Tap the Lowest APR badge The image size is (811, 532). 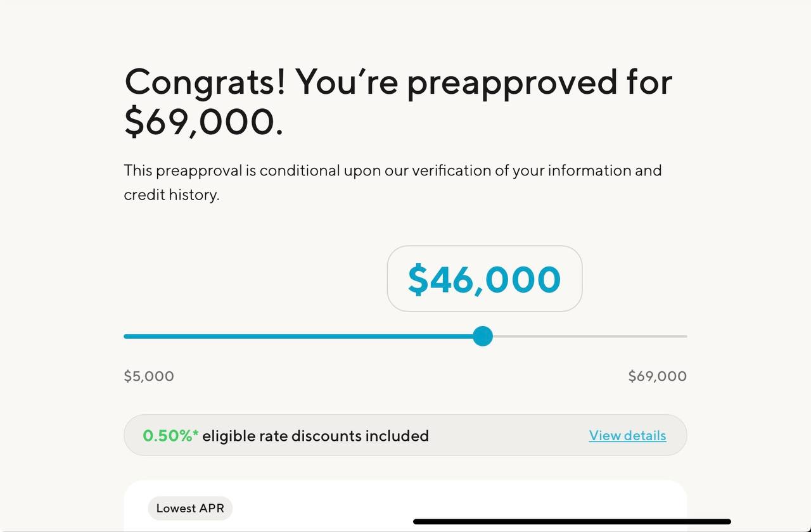click(x=190, y=508)
